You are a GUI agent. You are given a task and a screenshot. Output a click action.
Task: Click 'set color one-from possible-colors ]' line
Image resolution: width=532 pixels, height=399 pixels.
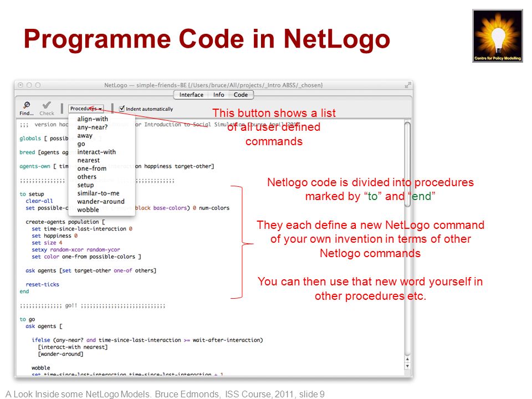point(86,257)
